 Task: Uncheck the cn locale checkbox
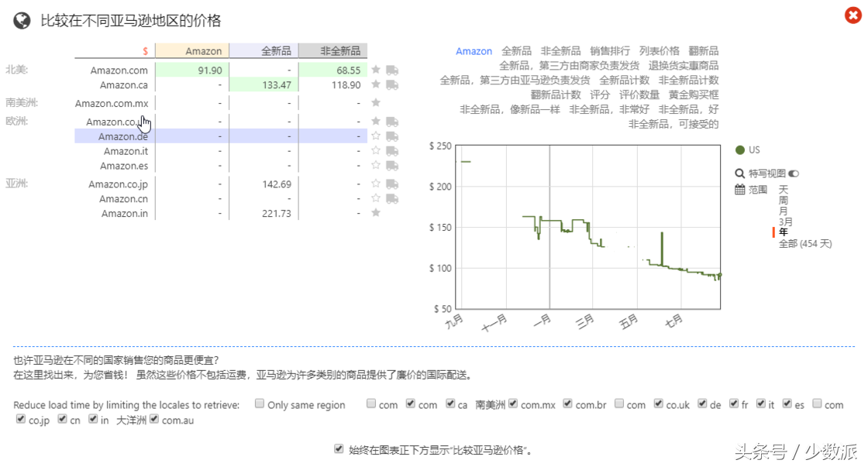(x=62, y=419)
